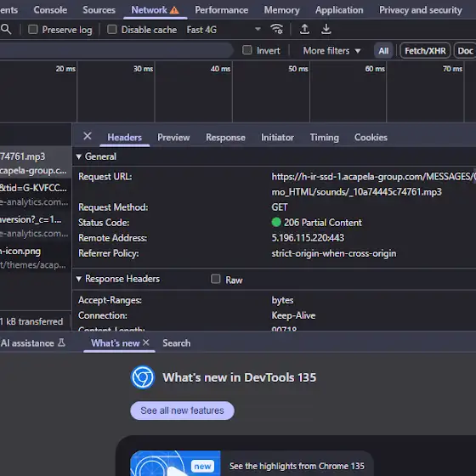This screenshot has height=476, width=476.
Task: Select the Headers detail tab
Action: point(124,137)
